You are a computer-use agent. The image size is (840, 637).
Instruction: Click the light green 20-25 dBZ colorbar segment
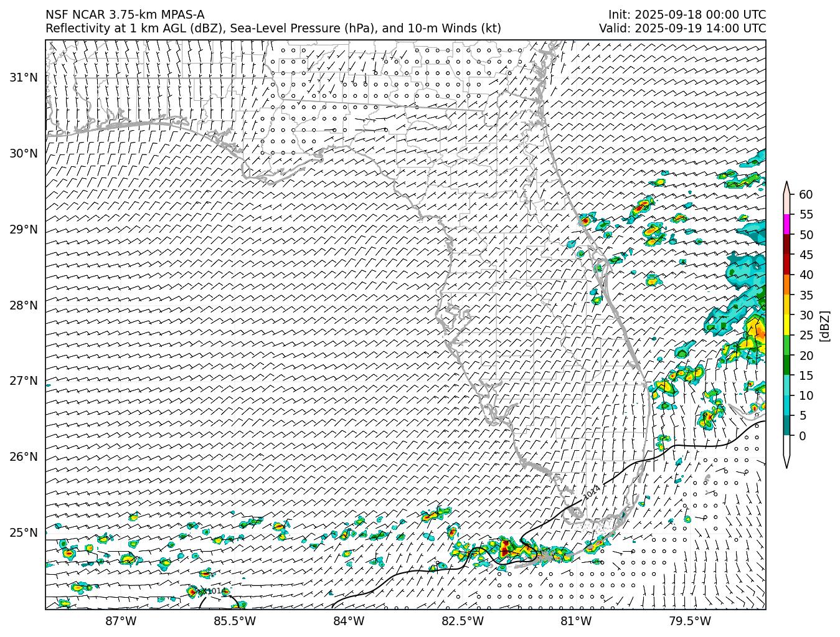pos(786,345)
